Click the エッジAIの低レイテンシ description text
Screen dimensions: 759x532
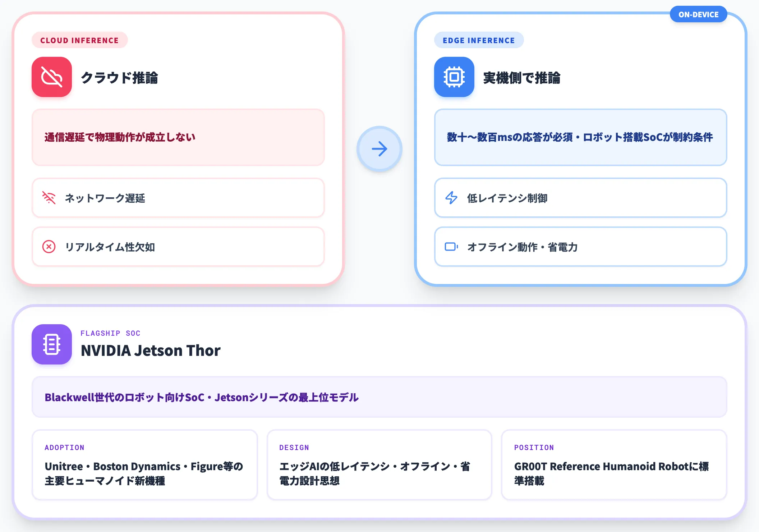point(375,473)
